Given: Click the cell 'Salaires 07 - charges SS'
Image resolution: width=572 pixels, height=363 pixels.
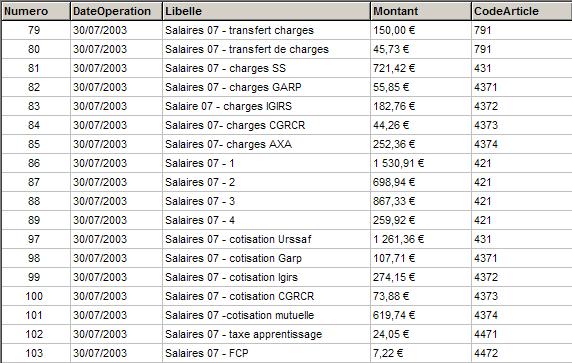Looking at the screenshot, I should (266, 68).
